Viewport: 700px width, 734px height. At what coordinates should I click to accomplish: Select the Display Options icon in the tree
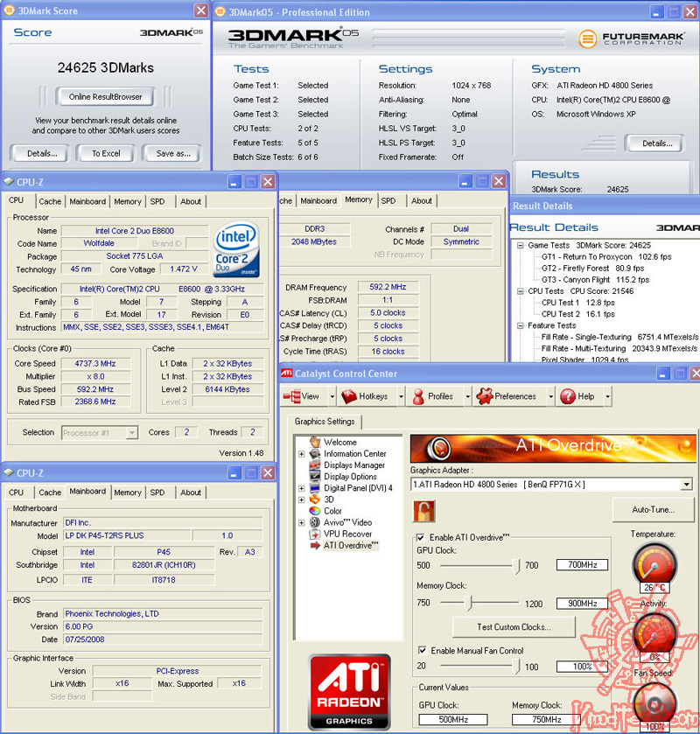[315, 477]
